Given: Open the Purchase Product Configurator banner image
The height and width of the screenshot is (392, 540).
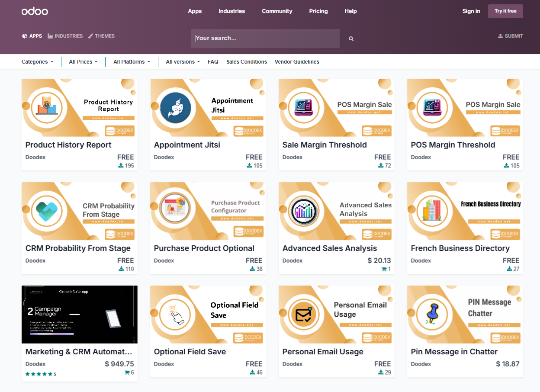Looking at the screenshot, I should tap(208, 211).
